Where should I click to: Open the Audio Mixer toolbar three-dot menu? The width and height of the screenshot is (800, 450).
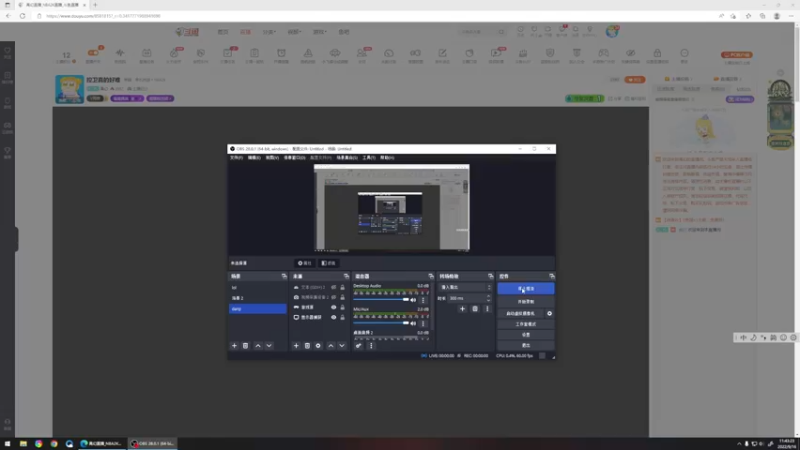click(371, 345)
